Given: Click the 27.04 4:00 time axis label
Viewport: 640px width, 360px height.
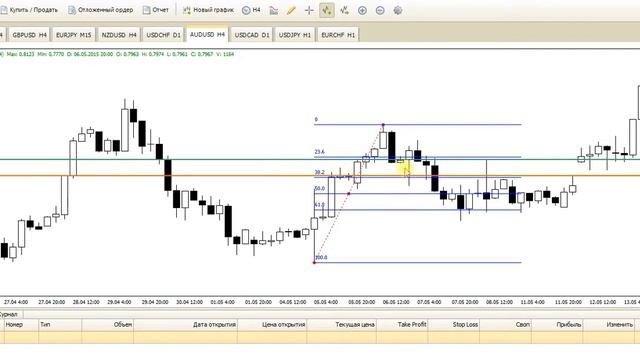Looking at the screenshot, I should (16, 302).
